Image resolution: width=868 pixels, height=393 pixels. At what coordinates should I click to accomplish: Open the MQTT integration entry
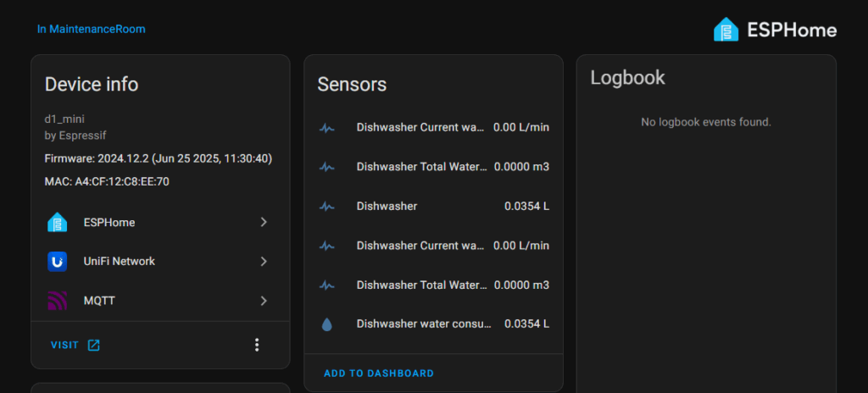click(160, 301)
